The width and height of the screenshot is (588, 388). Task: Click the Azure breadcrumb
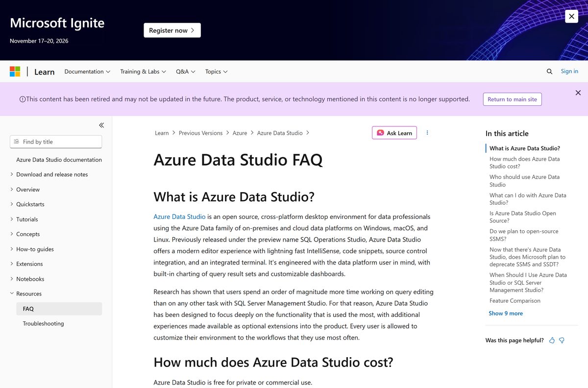tap(240, 133)
